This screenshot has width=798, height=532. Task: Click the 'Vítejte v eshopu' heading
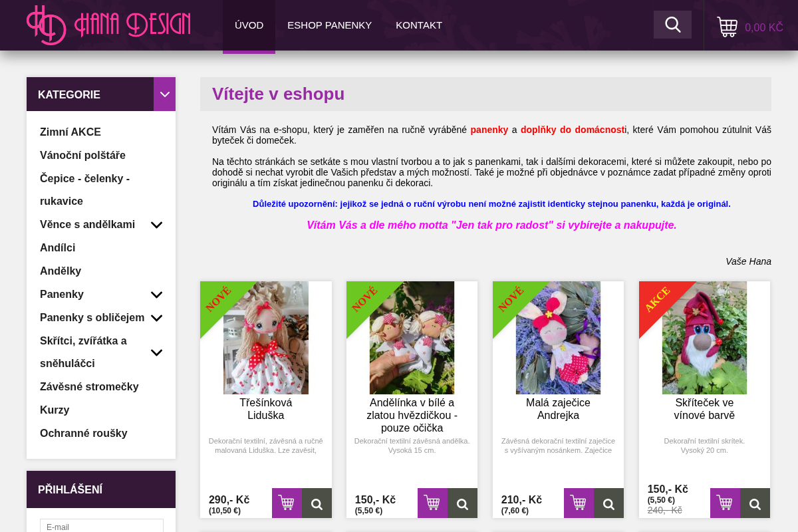coord(278,94)
